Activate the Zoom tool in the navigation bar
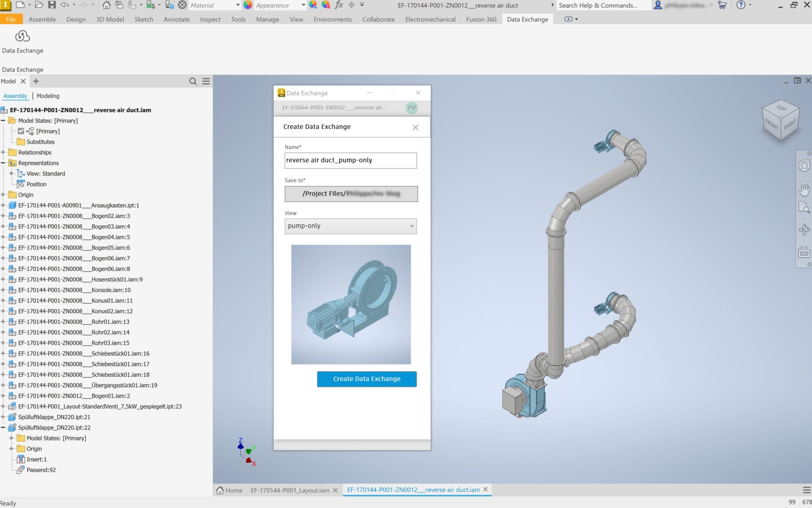Screen dimensions: 812x508 [804, 207]
